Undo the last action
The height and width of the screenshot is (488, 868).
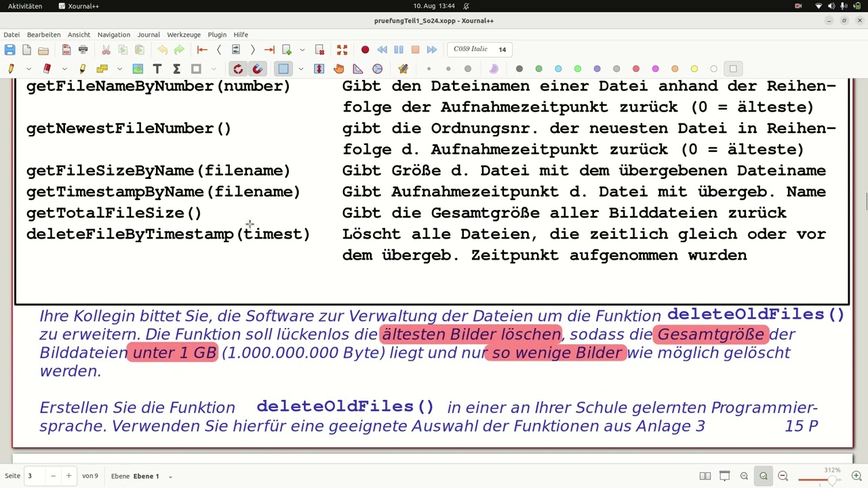(x=162, y=49)
